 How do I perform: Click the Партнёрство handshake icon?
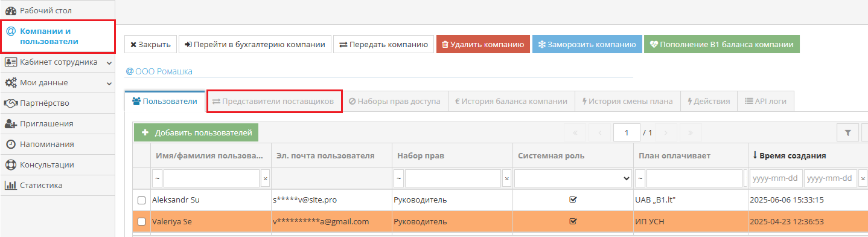11,103
